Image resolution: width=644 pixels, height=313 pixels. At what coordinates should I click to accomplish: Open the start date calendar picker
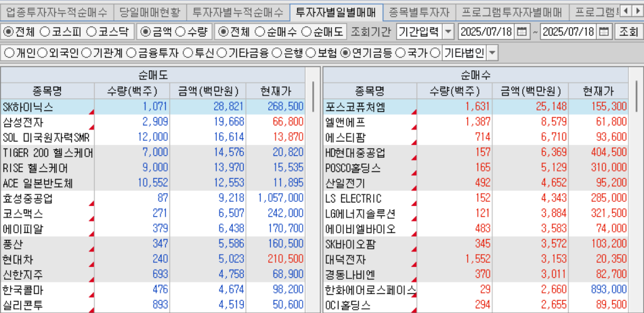521,32
